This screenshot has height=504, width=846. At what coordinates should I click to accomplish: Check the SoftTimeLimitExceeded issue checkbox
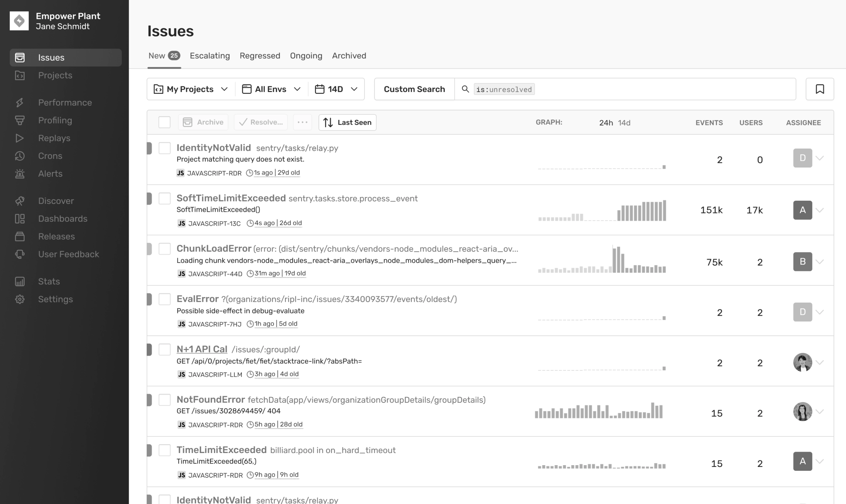click(x=164, y=199)
